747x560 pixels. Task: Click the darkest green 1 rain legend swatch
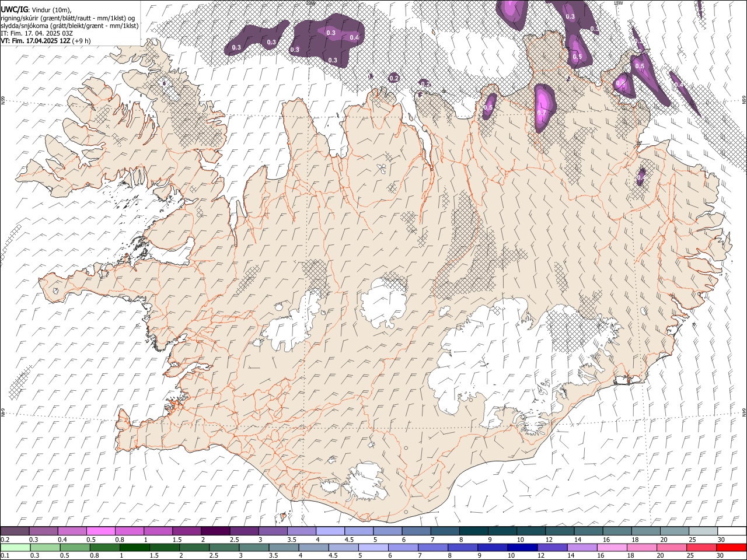tap(134, 547)
